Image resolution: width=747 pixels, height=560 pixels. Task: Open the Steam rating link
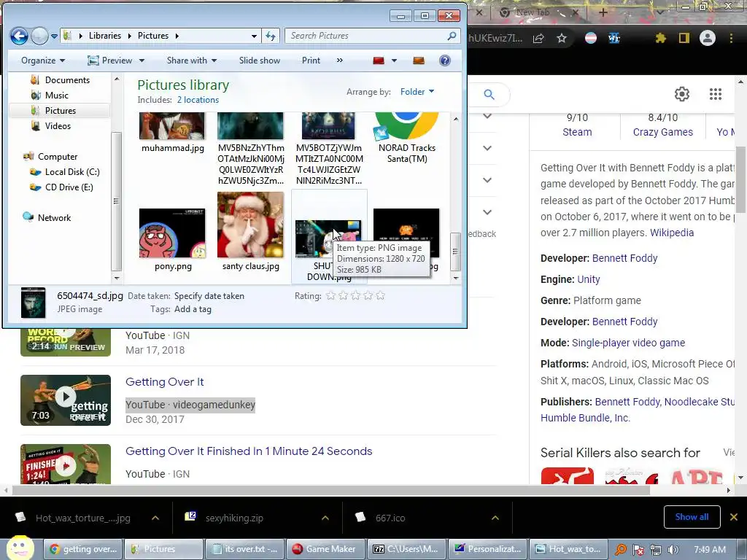point(577,132)
